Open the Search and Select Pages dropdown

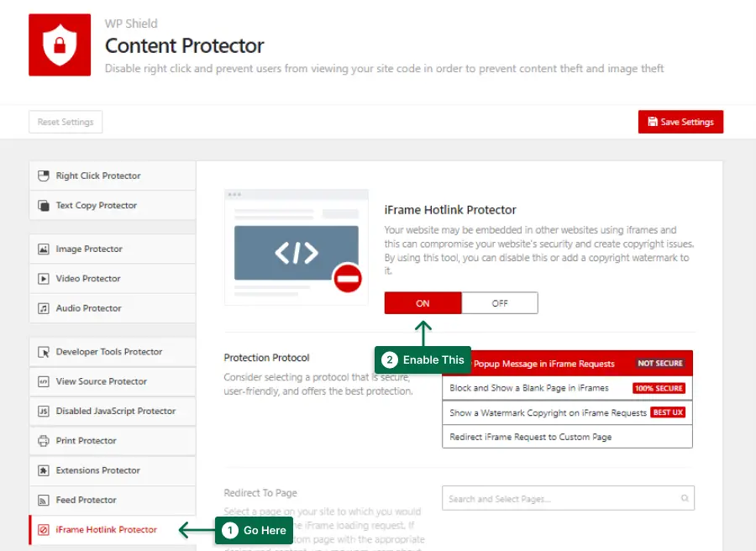[x=568, y=498]
